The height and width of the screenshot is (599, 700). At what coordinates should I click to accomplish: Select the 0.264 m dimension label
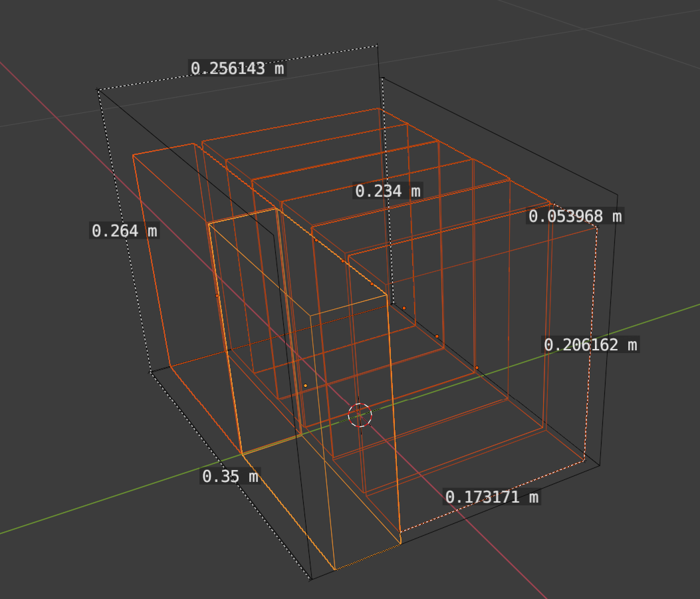(124, 231)
